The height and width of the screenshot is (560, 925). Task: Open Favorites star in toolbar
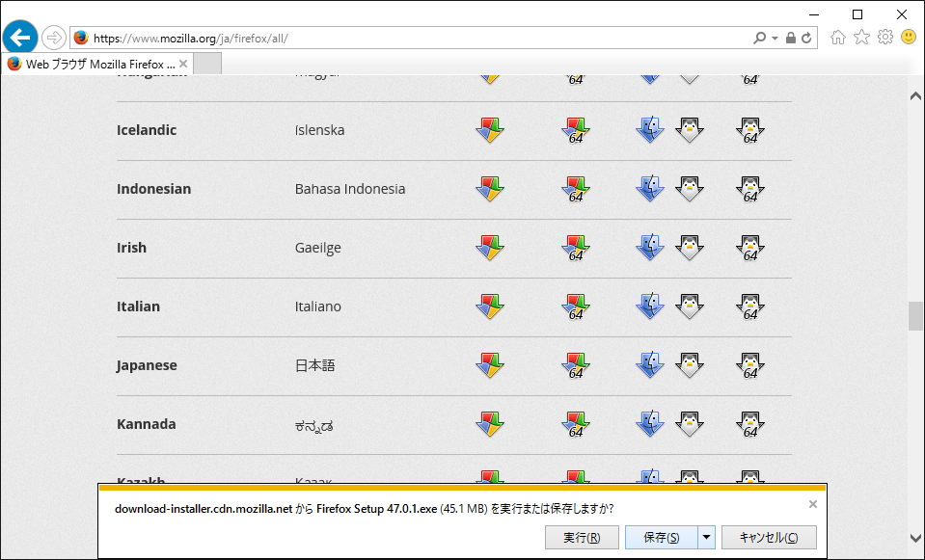click(x=861, y=38)
